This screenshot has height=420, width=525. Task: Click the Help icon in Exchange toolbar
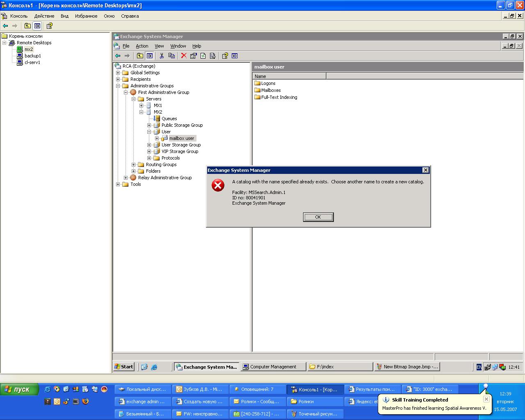coord(225,56)
